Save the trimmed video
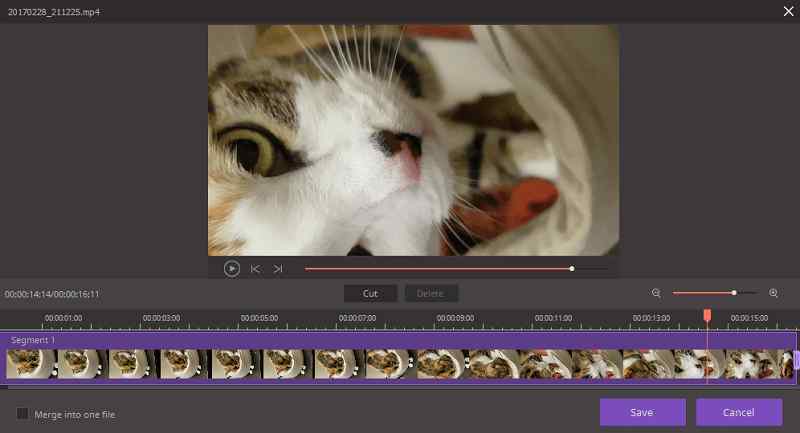Image resolution: width=800 pixels, height=433 pixels. [642, 412]
